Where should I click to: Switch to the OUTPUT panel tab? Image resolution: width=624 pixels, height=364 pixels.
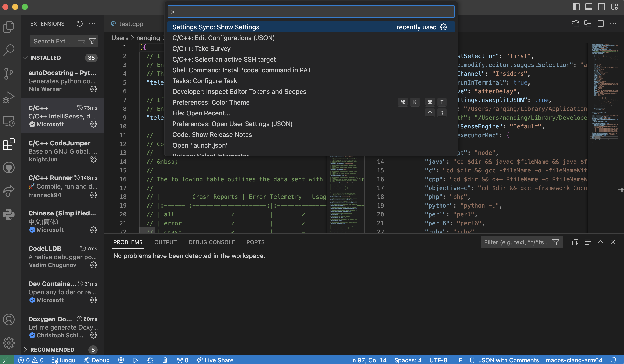point(165,242)
